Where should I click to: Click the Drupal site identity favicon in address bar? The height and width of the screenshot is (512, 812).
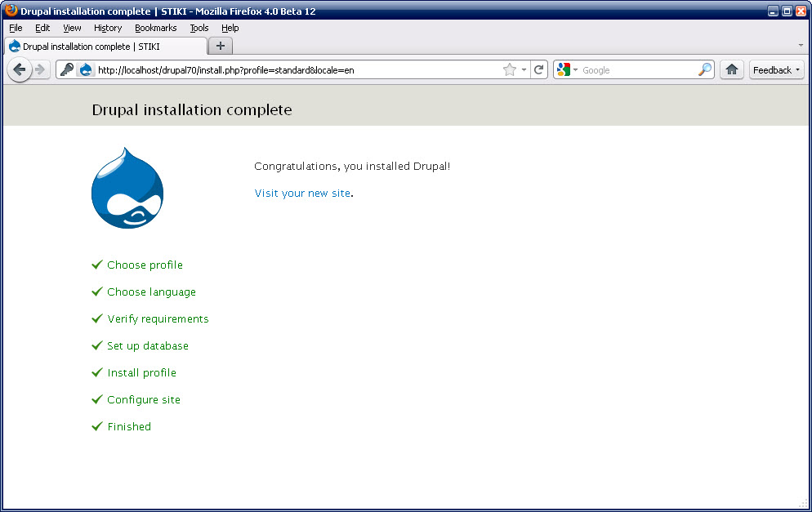[x=86, y=70]
